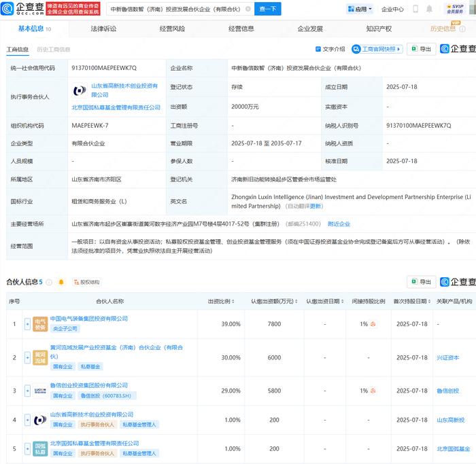The width and height of the screenshot is (476, 464).
Task: Select the 20000万元 出资额 value
Action: point(245,107)
